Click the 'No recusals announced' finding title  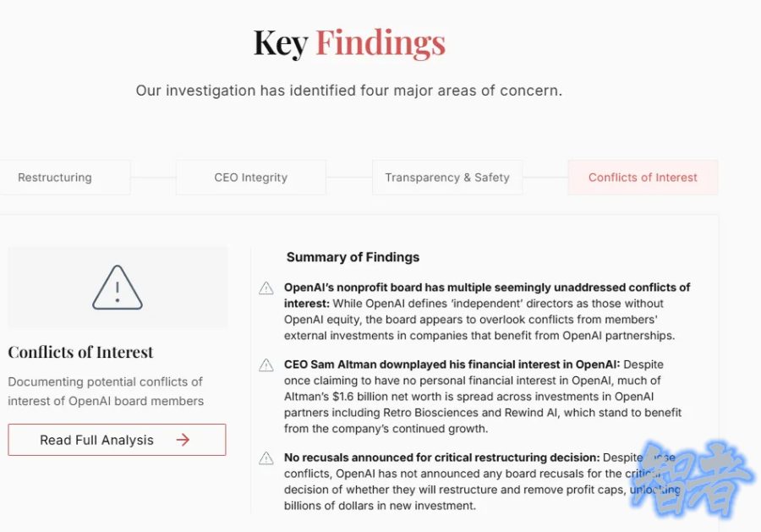point(441,458)
